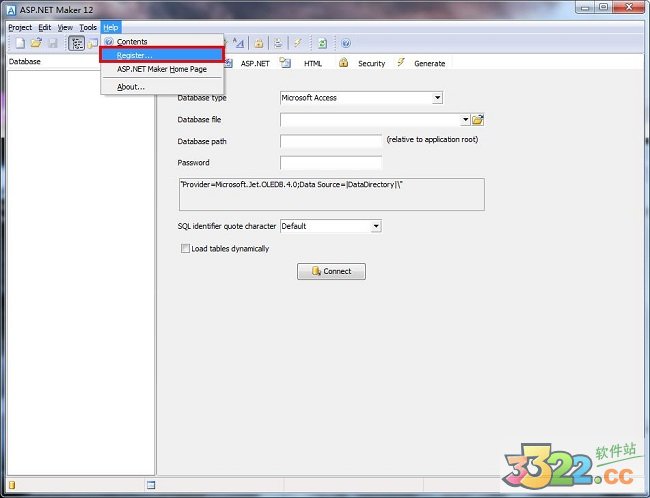Click the Database file text field
650x498 pixels.
click(x=370, y=120)
